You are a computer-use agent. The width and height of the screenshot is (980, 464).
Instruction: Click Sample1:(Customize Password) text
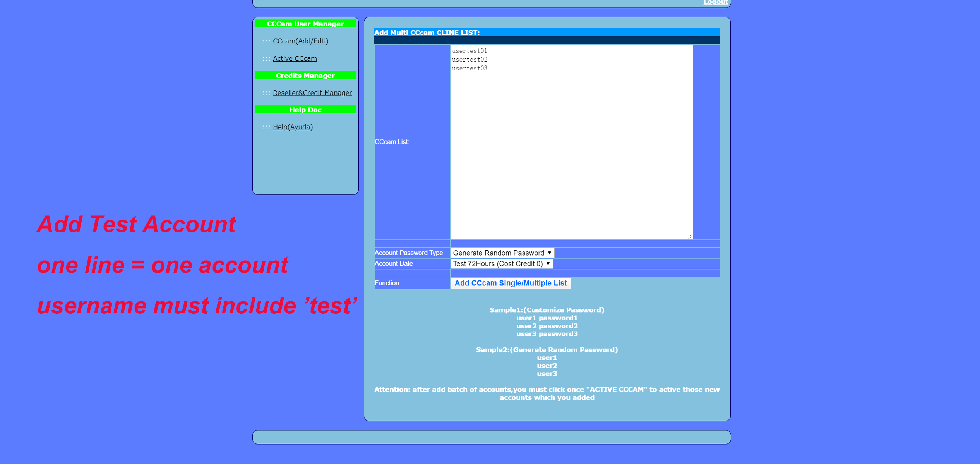pyautogui.click(x=547, y=310)
